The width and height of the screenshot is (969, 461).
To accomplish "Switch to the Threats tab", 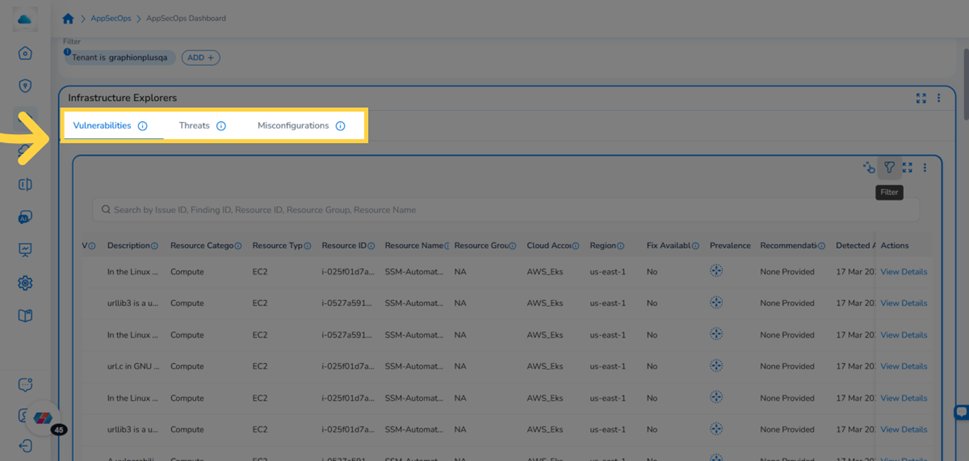I will 195,125.
